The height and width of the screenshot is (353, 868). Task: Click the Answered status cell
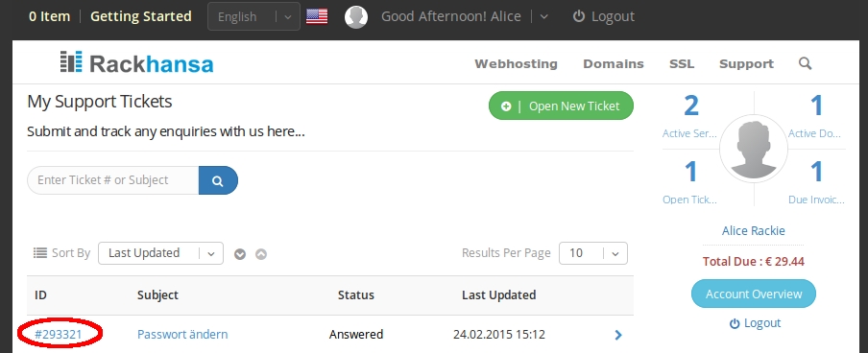356,334
